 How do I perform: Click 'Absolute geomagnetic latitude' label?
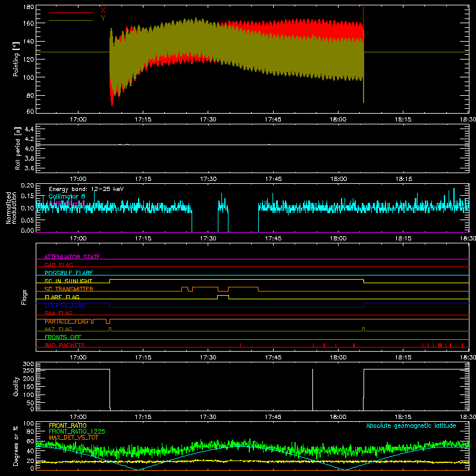point(411,426)
